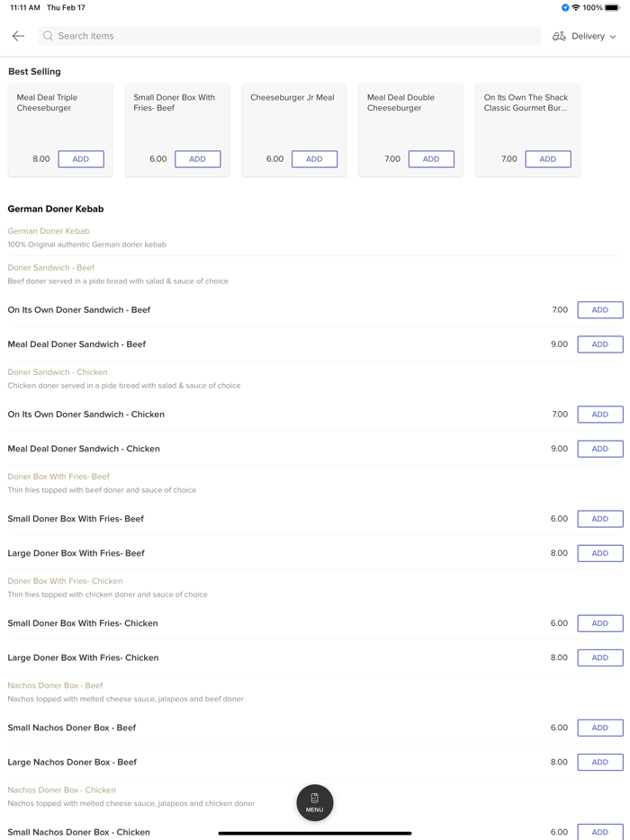Focus the Search items field
The width and height of the screenshot is (630, 840).
tap(290, 36)
